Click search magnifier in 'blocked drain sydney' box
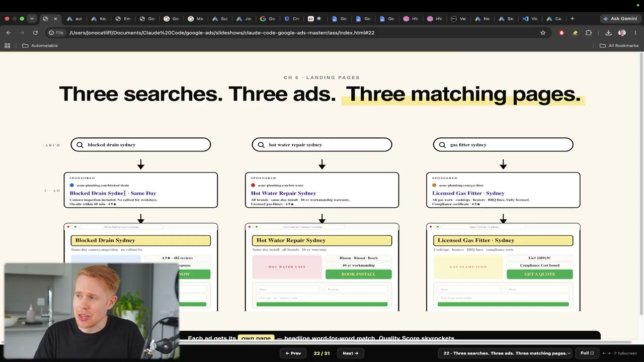Image resolution: width=644 pixels, height=362 pixels. pos(80,145)
